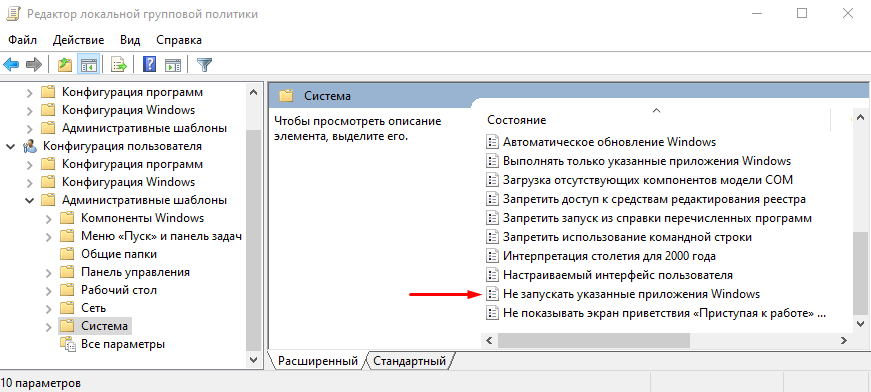Click the tree pane scroll-up arrow
The height and width of the screenshot is (392, 871).
(253, 92)
